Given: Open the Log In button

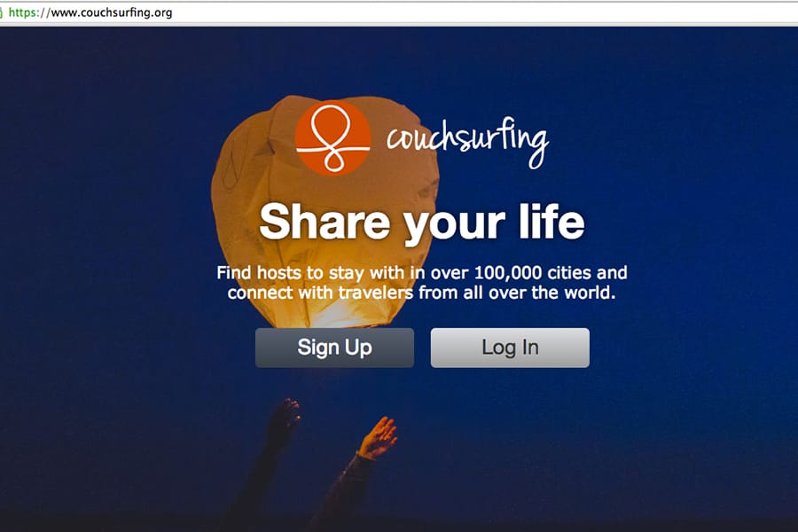Looking at the screenshot, I should 510,348.
